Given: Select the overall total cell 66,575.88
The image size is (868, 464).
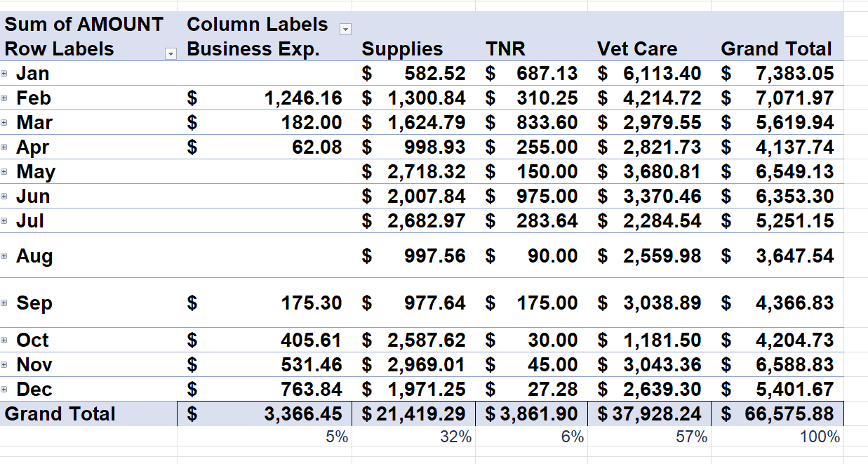Looking at the screenshot, I should pos(779,414).
